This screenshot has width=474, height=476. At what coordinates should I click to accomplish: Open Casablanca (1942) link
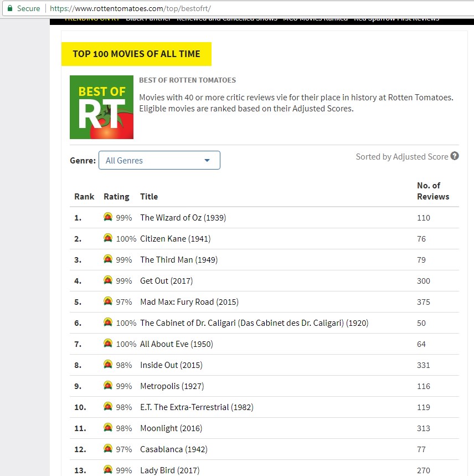[174, 449]
